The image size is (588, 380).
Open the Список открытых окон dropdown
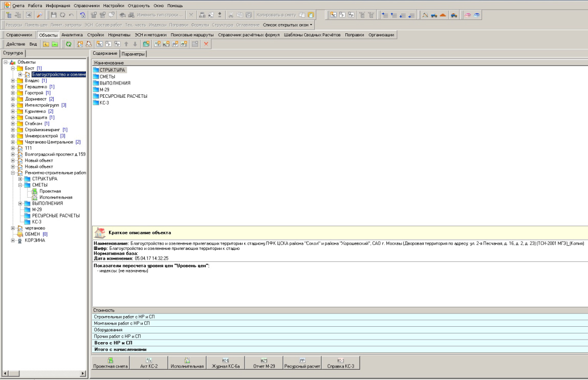[x=288, y=25]
